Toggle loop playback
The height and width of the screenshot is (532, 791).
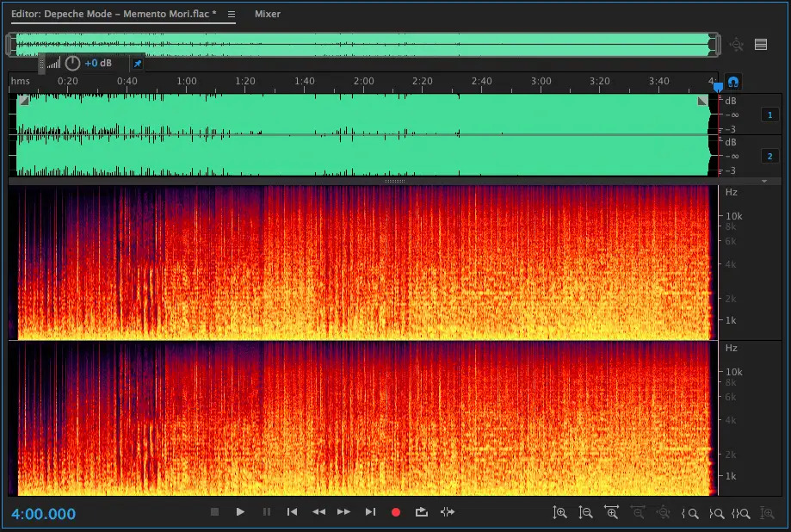click(x=421, y=512)
